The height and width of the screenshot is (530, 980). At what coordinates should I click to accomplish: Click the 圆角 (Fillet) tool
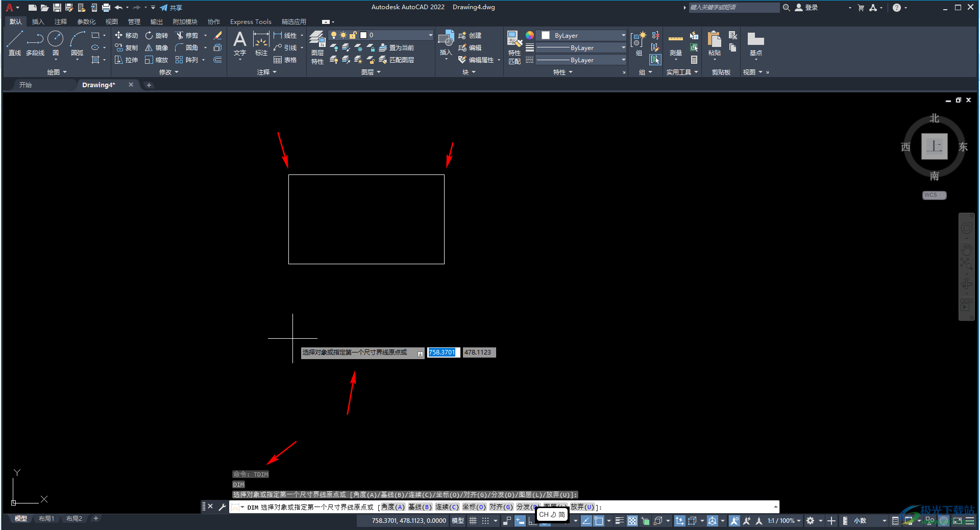[187, 47]
